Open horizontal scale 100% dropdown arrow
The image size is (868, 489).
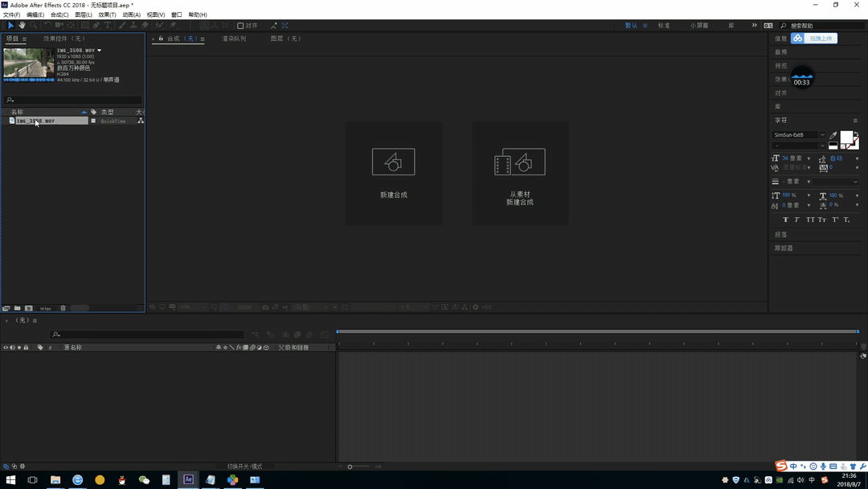pos(857,195)
